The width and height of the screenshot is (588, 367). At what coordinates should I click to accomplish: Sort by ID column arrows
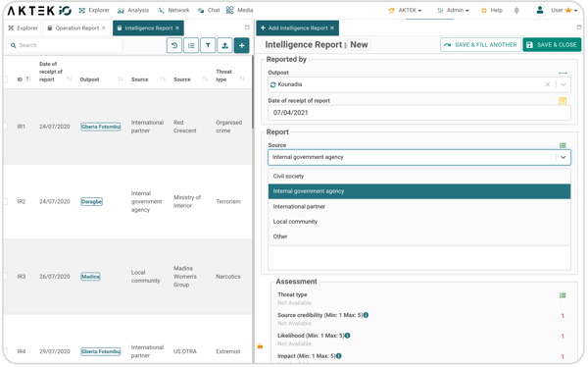28,79
